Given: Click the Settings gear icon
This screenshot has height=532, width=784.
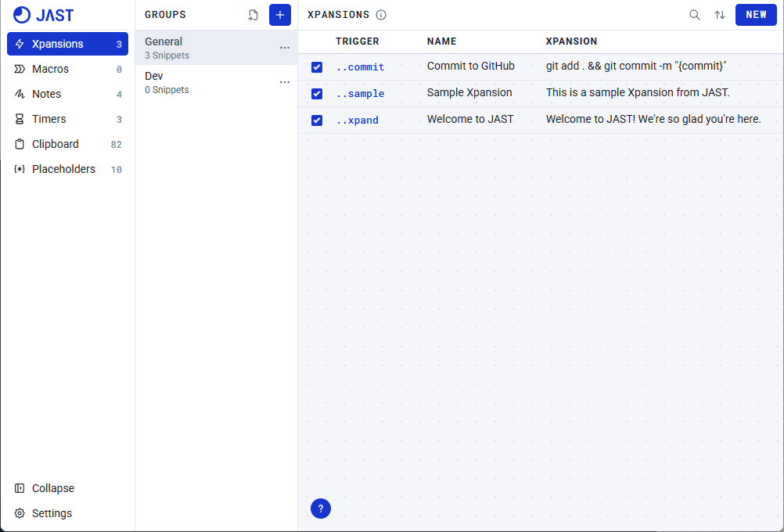Looking at the screenshot, I should [20, 513].
